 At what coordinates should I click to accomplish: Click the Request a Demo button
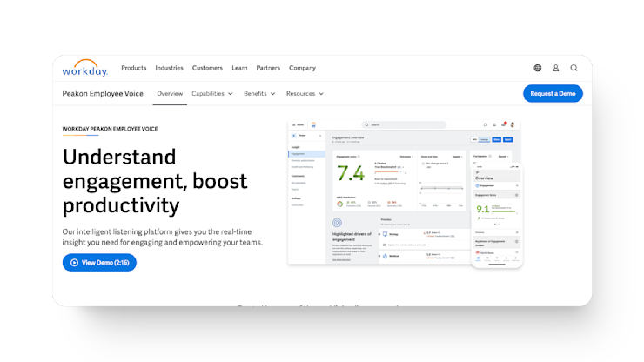pos(553,94)
